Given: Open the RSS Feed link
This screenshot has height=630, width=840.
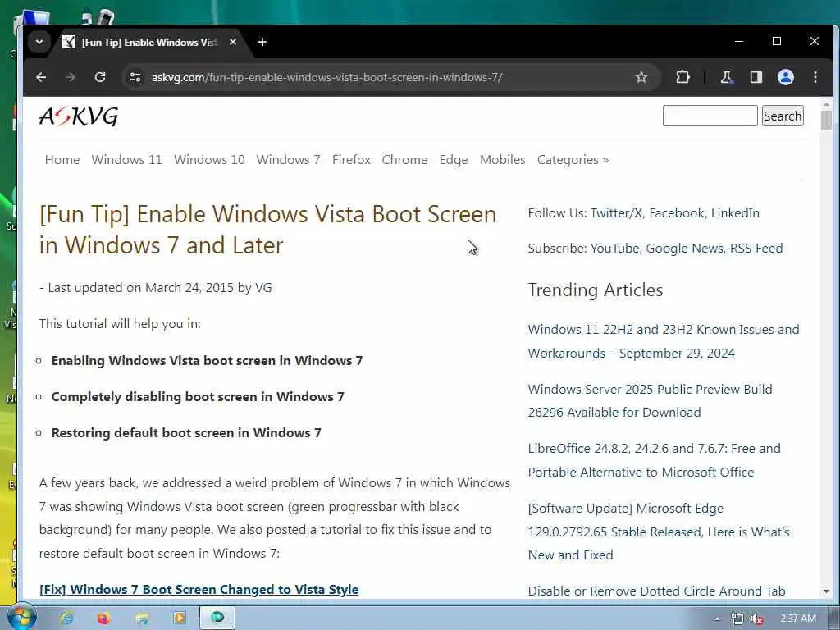Looking at the screenshot, I should tap(756, 249).
